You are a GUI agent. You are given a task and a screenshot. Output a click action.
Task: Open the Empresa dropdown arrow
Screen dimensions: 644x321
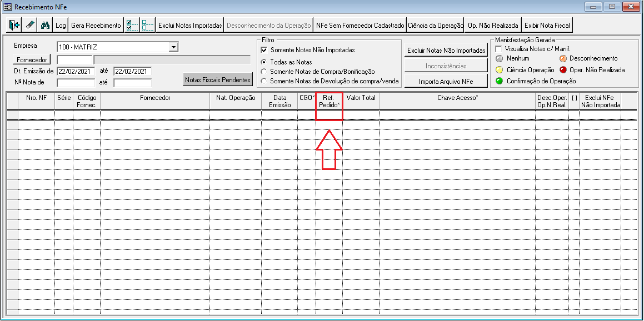[174, 47]
